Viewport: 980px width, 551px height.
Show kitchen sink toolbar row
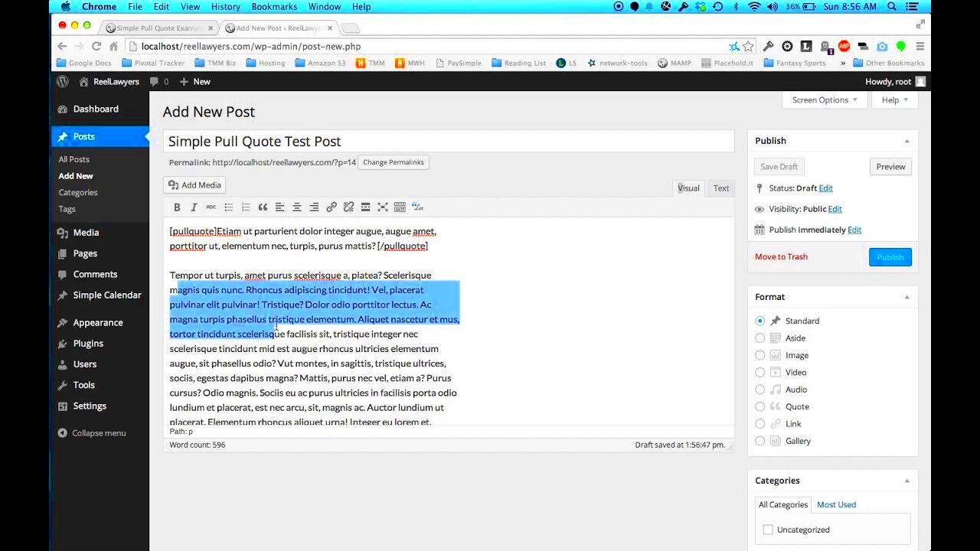pos(400,207)
